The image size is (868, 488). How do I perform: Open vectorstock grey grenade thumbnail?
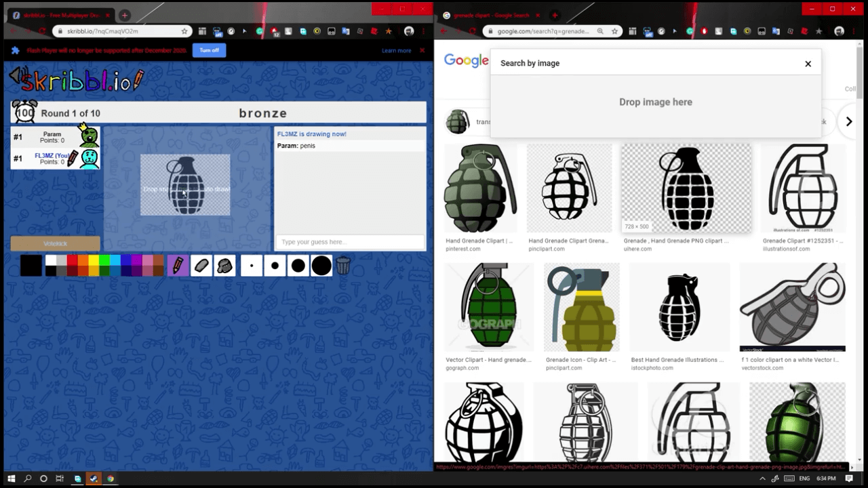tap(793, 307)
